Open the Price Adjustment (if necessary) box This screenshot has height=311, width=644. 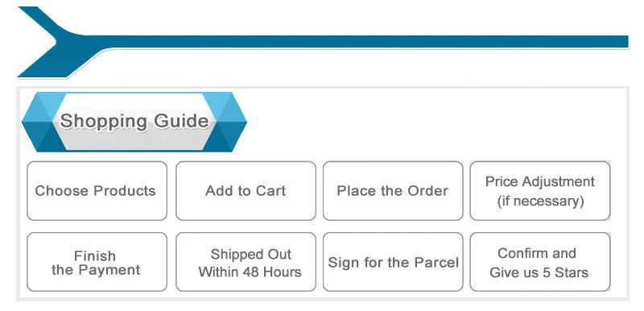[x=540, y=191]
